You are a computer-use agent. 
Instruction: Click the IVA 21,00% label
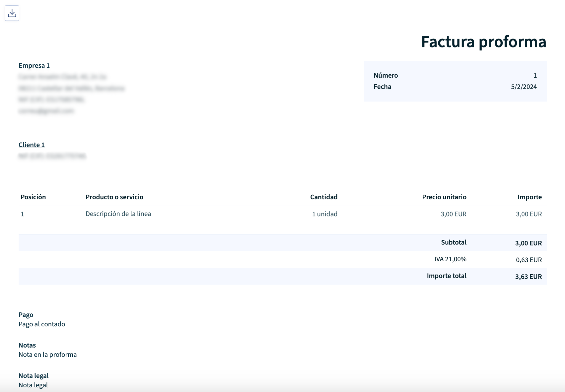[x=450, y=259]
